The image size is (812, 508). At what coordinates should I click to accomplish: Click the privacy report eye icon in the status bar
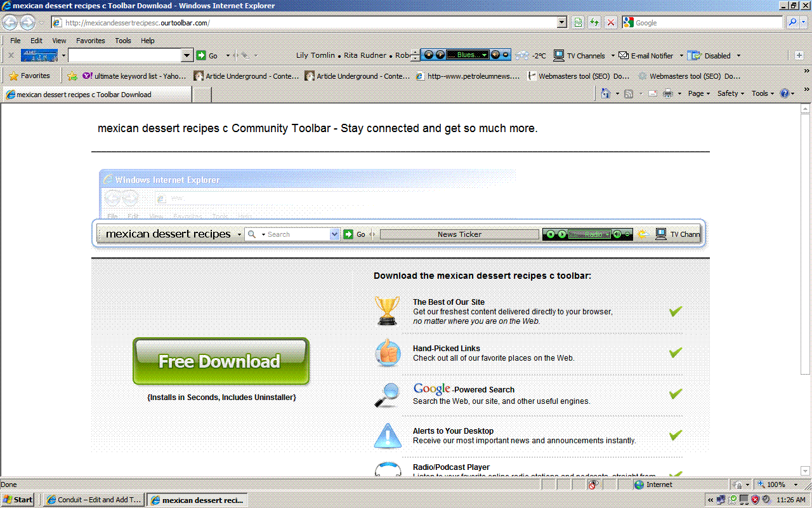[594, 485]
